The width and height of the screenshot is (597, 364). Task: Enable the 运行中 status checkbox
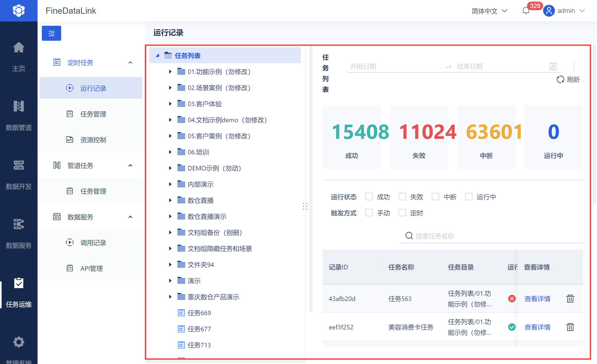(x=469, y=197)
